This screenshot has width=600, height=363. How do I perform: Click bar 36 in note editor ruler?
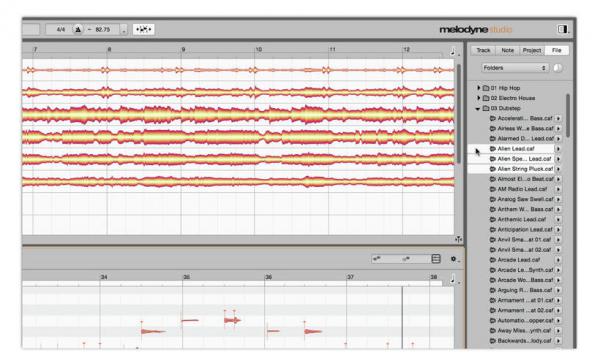(x=269, y=277)
